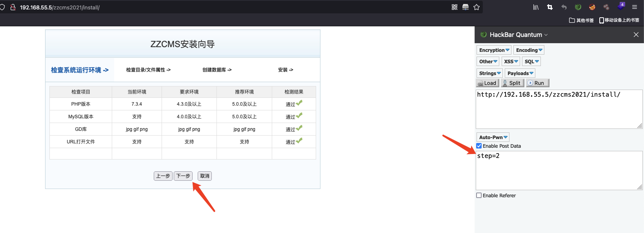The height and width of the screenshot is (233, 644).
Task: Click the undo arrow toolbar icon
Action: [564, 7]
